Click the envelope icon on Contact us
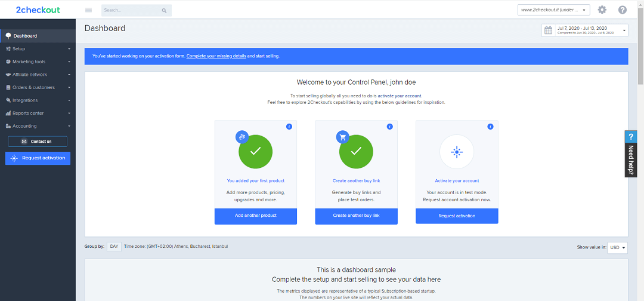 (24, 142)
